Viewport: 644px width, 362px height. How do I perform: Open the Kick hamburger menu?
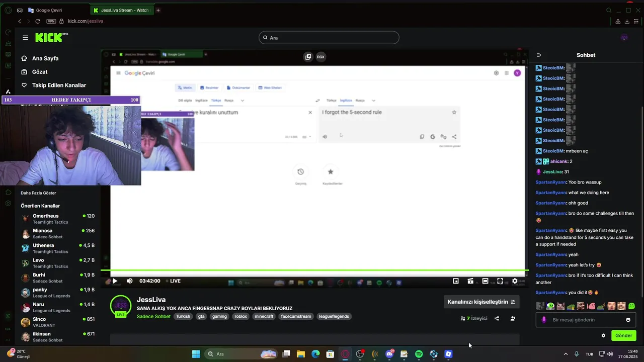pos(25,38)
